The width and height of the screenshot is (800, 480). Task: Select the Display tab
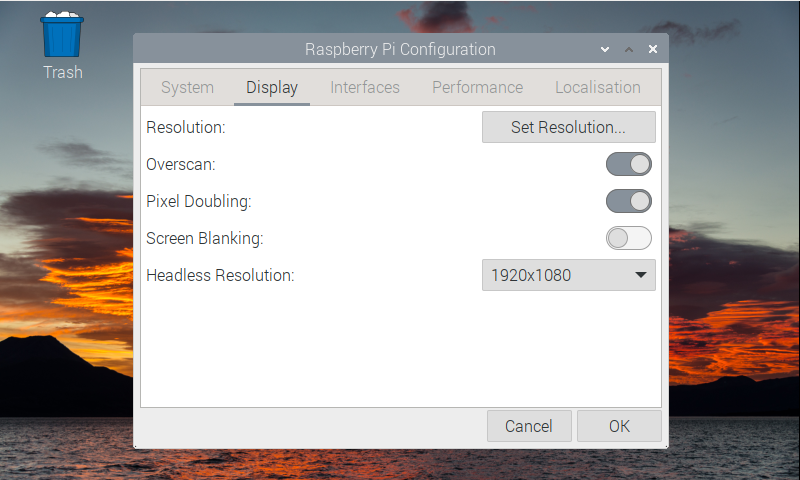click(x=272, y=87)
